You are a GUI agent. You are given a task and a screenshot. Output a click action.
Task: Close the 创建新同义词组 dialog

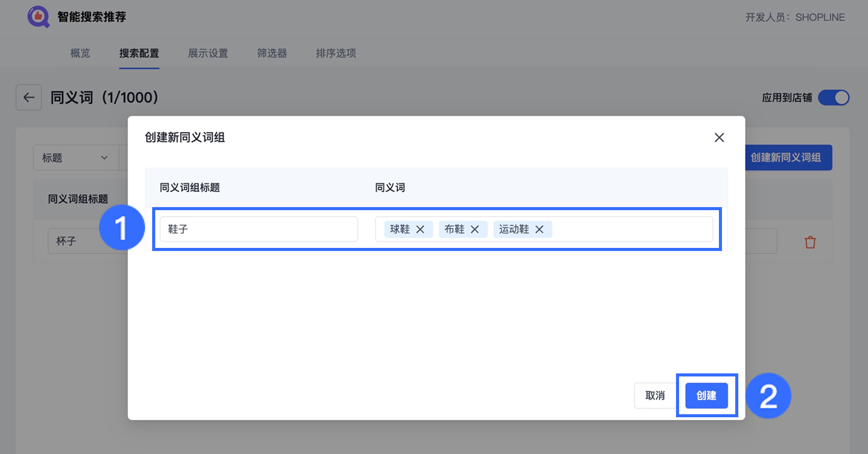click(x=719, y=138)
